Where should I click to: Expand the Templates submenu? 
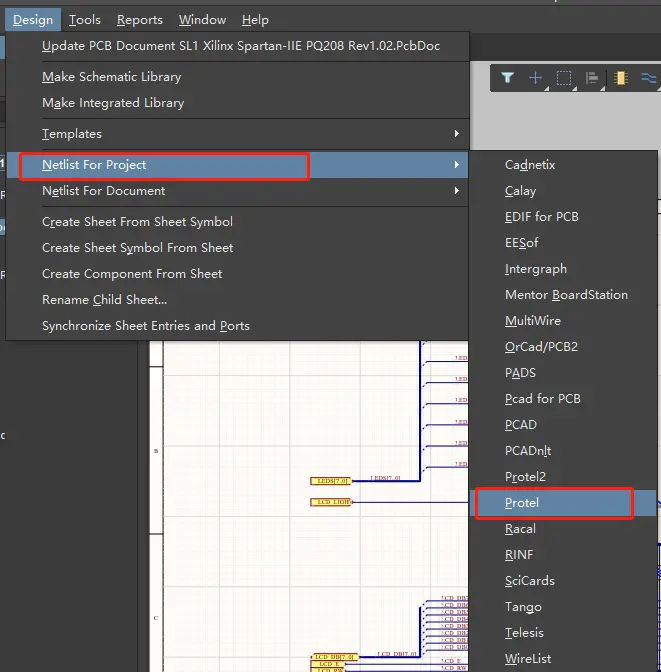tap(237, 134)
